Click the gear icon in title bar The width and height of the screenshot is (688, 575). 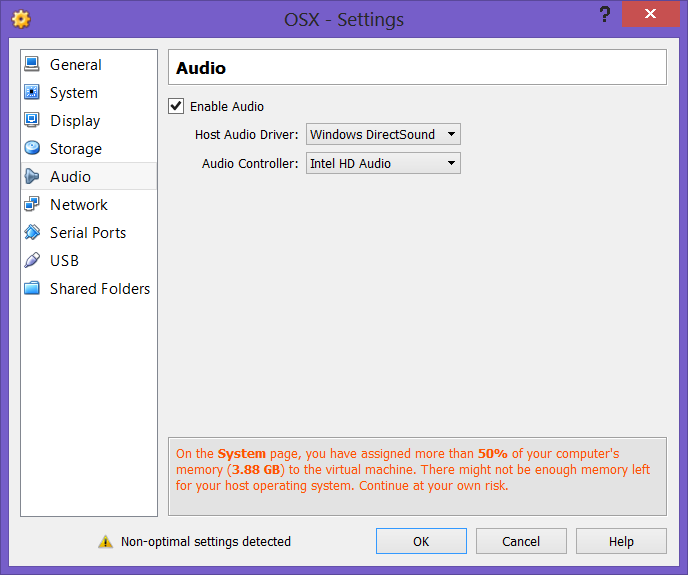[21, 19]
